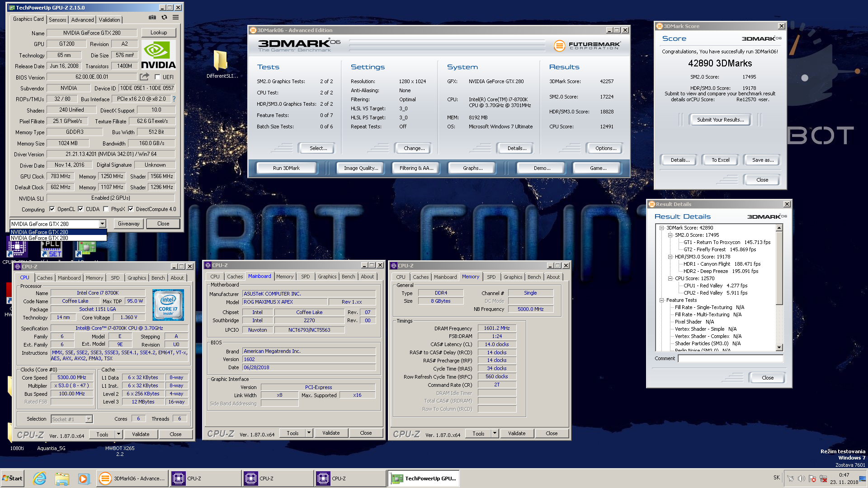Click Result Details scrollbar down arrow

coord(779,348)
